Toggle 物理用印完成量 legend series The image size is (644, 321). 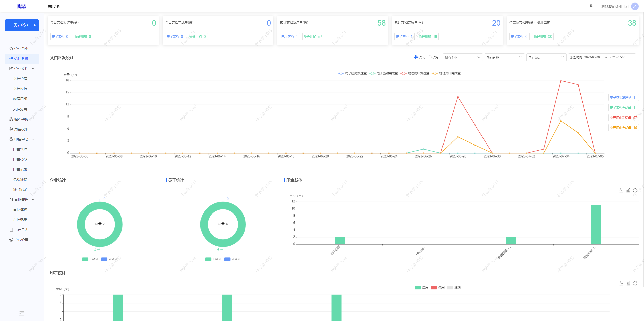pyautogui.click(x=446, y=73)
